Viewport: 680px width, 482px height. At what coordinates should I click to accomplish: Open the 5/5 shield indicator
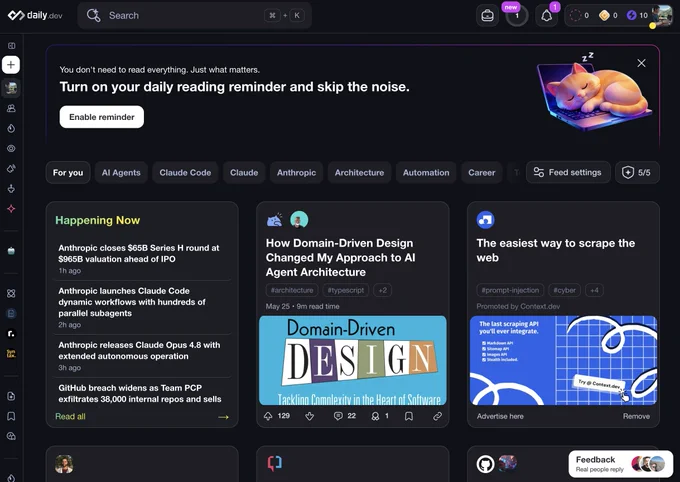tap(637, 172)
